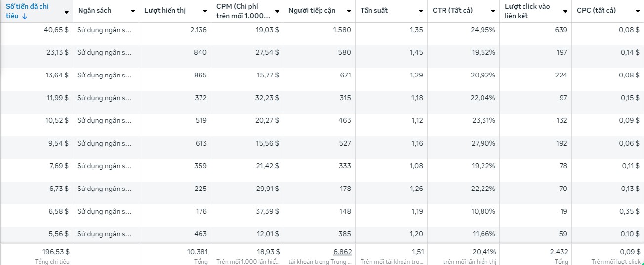Open CPC (tất cả) column dropdown arrow
644x265 pixels.
(x=637, y=11)
